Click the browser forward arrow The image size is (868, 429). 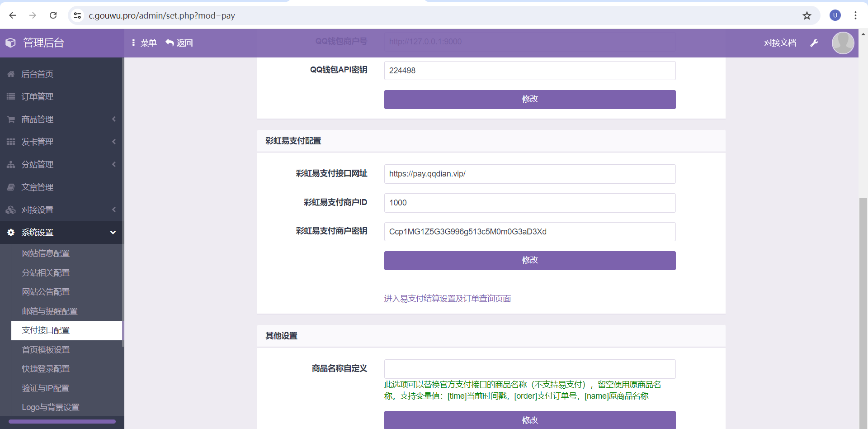coord(33,15)
